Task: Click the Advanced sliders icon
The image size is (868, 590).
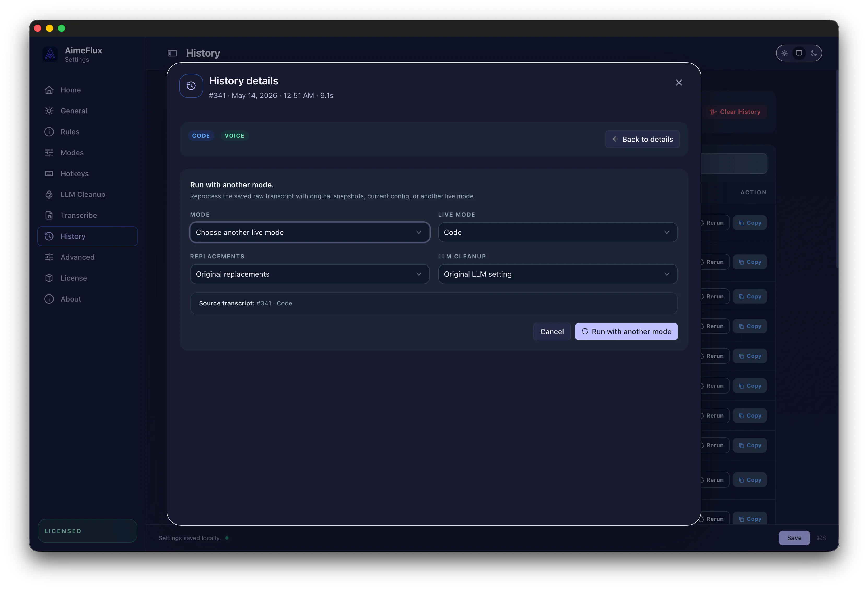Action: (49, 257)
